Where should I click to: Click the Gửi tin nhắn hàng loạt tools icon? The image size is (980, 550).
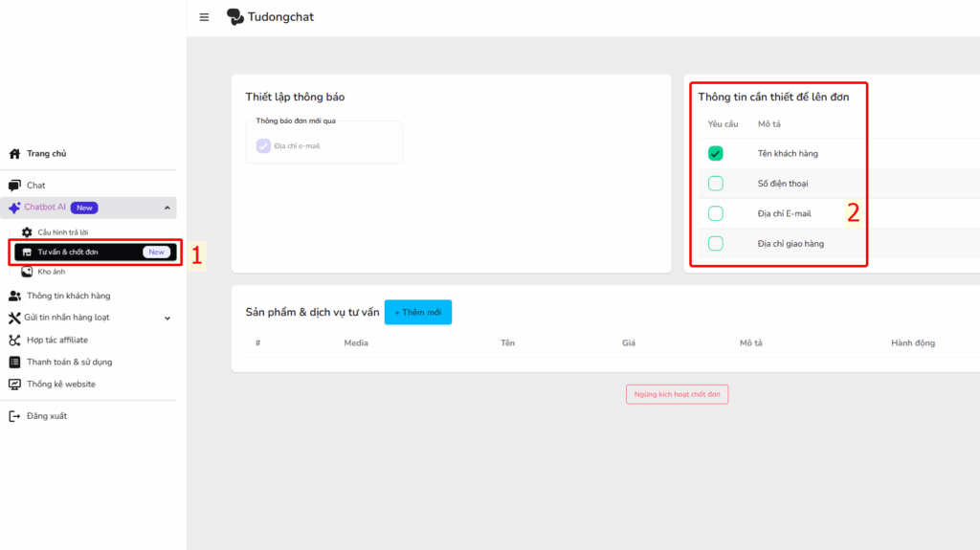coord(14,318)
